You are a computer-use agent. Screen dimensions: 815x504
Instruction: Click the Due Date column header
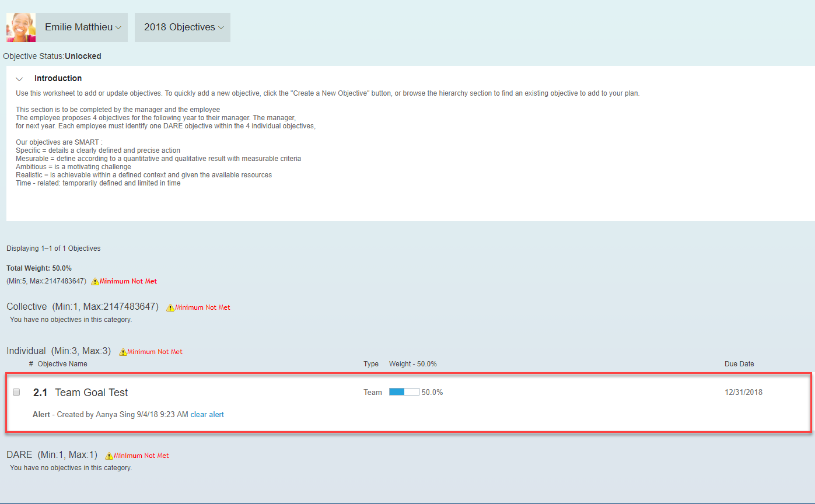[739, 364]
